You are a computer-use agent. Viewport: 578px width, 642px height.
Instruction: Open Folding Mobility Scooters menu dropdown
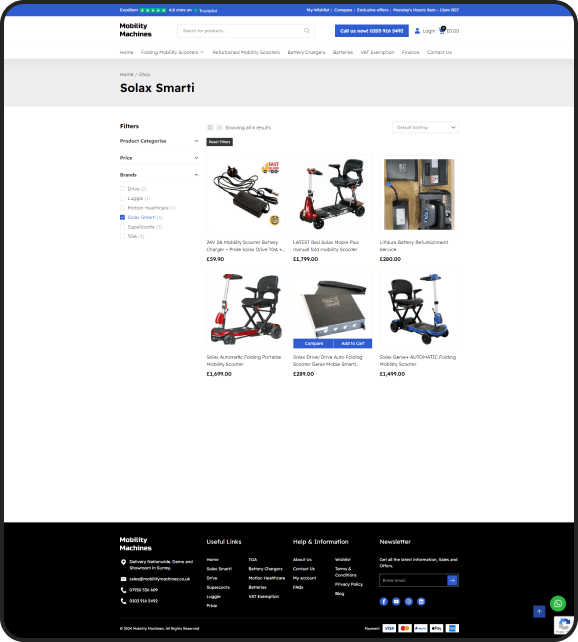pyautogui.click(x=172, y=52)
